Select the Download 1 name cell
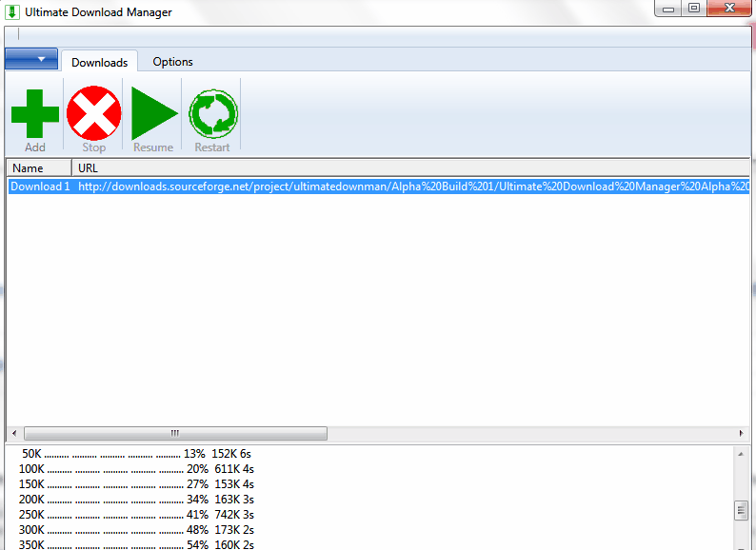Viewport: 756px width, 550px height. click(40, 187)
